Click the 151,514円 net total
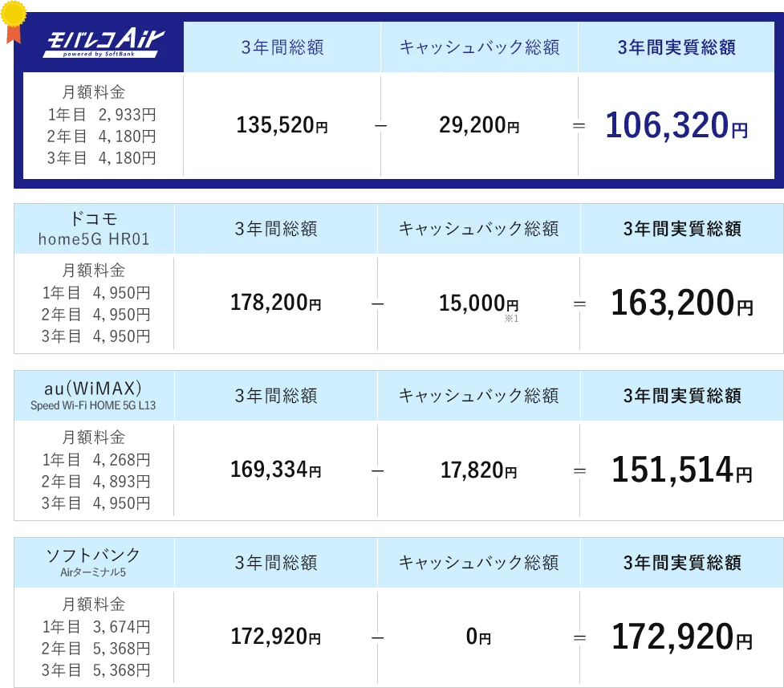Image resolution: width=784 pixels, height=688 pixels. coord(681,470)
